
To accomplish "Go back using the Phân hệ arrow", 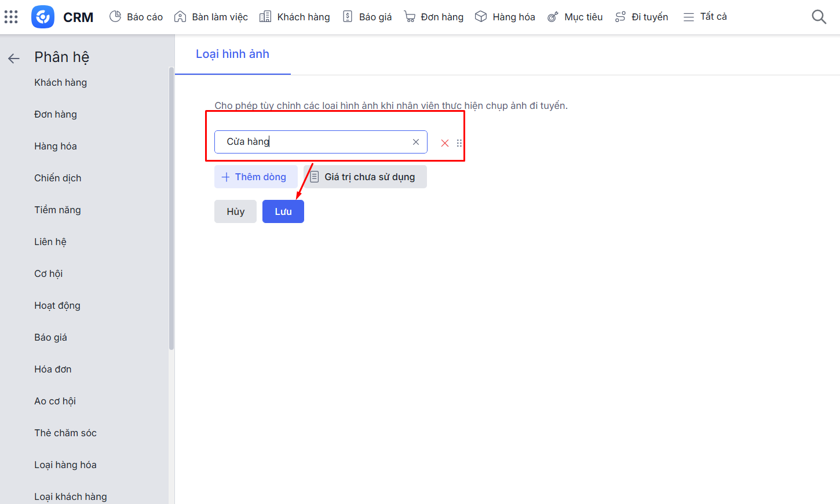I will tap(14, 58).
